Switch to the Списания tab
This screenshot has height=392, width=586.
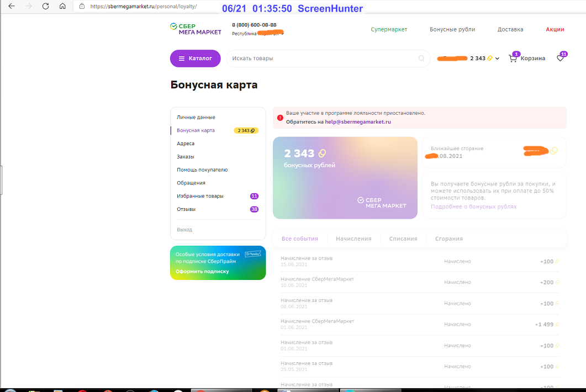[x=403, y=239]
